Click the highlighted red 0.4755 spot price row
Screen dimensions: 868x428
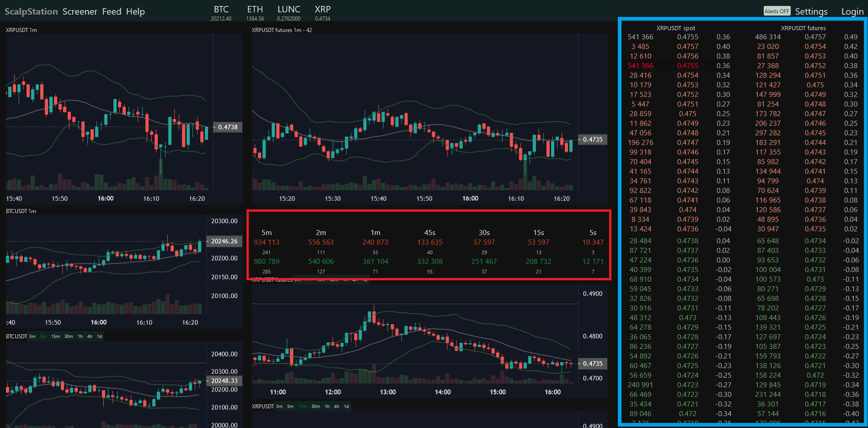click(x=687, y=66)
